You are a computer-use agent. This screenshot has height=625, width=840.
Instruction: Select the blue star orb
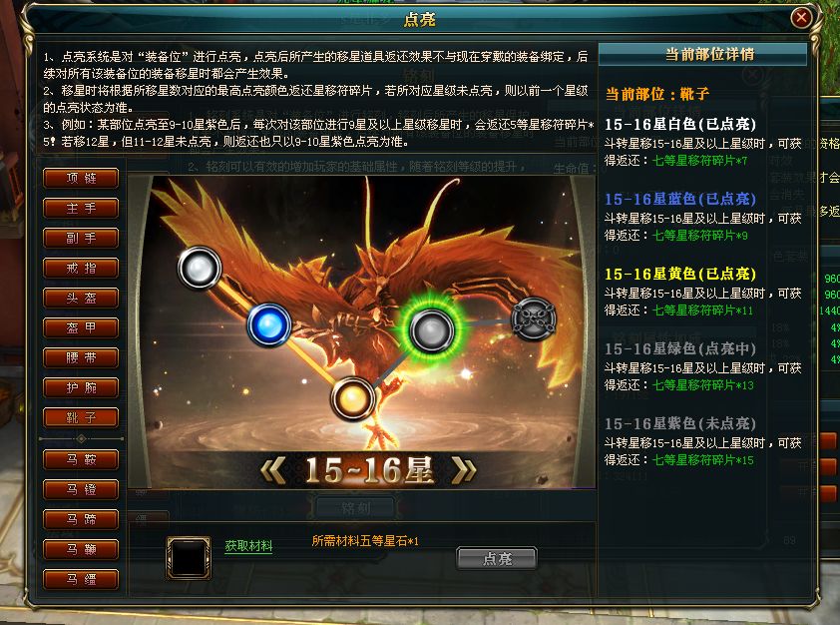269,324
